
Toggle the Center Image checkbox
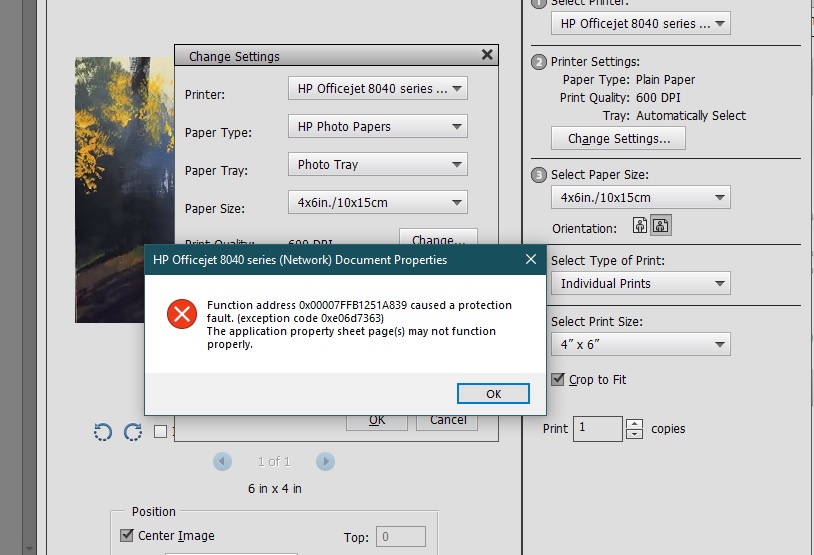(126, 535)
